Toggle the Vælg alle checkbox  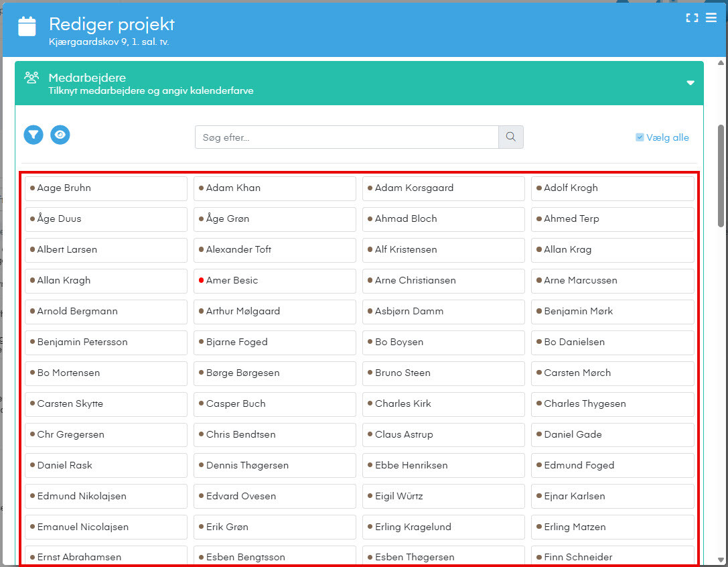tap(640, 137)
